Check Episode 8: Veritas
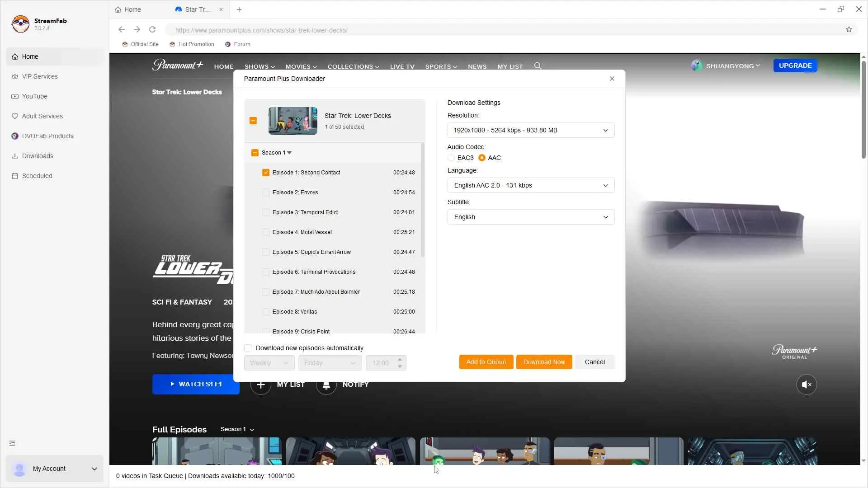868x488 pixels. 266,312
